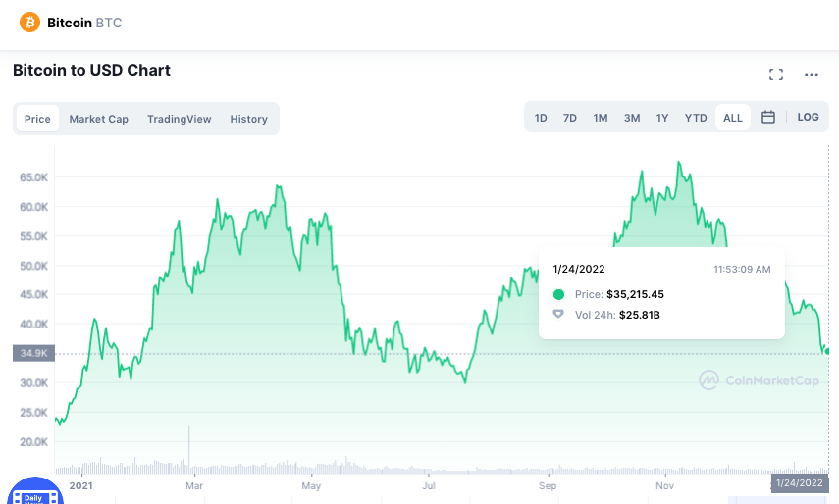Click the Jul label on time axis
This screenshot has width=839, height=504.
click(429, 485)
